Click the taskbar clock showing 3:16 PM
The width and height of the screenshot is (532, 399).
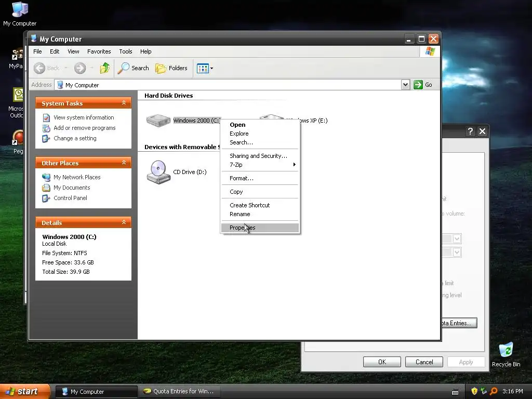pos(513,392)
